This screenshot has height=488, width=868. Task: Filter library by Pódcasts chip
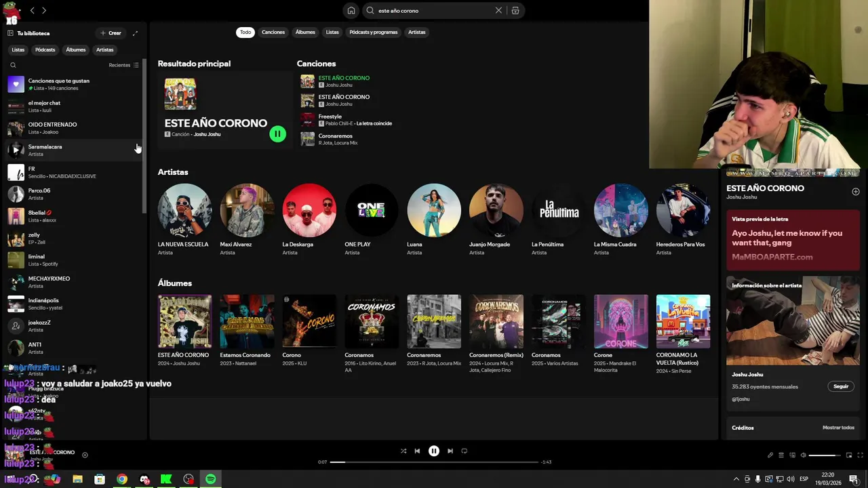click(45, 49)
